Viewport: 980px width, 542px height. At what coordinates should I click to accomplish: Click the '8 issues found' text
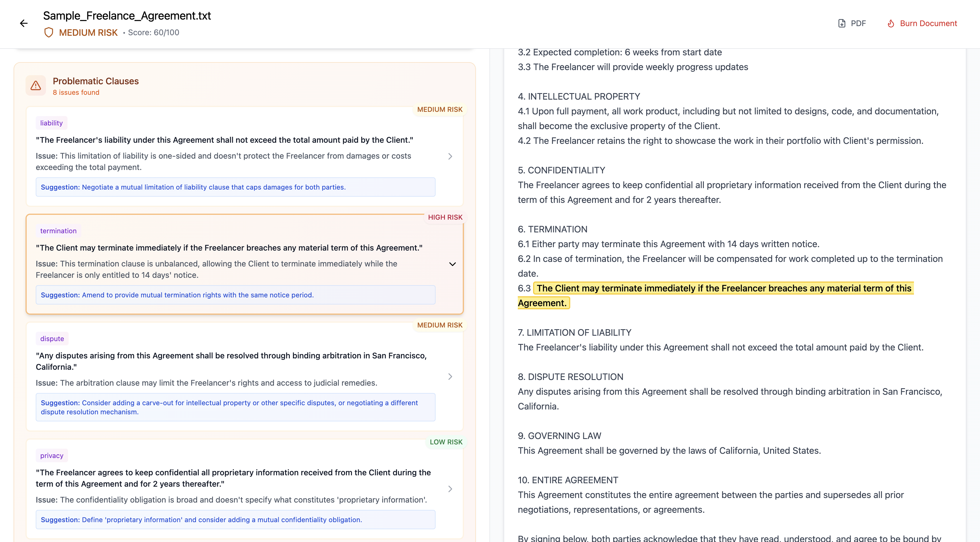tap(76, 93)
